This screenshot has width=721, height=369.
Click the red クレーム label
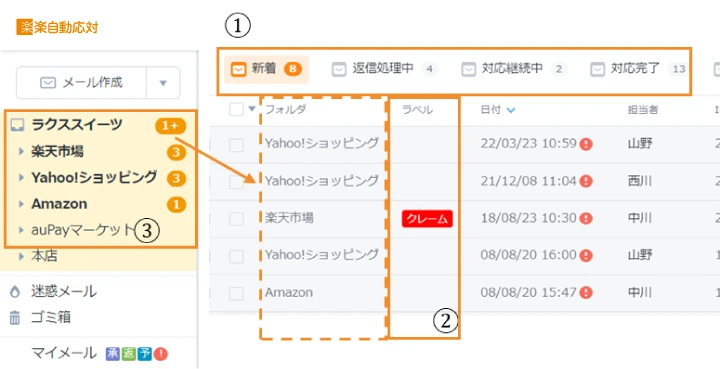(427, 219)
